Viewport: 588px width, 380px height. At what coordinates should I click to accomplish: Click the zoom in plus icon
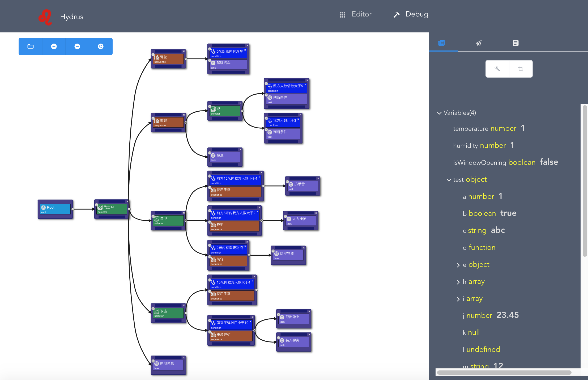54,47
